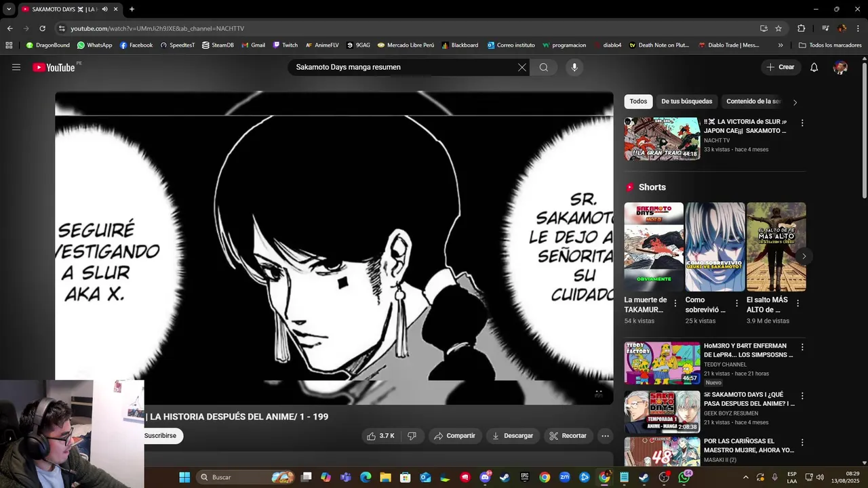Show more hidden bookmarks chevron
The image size is (868, 488).
(781, 45)
